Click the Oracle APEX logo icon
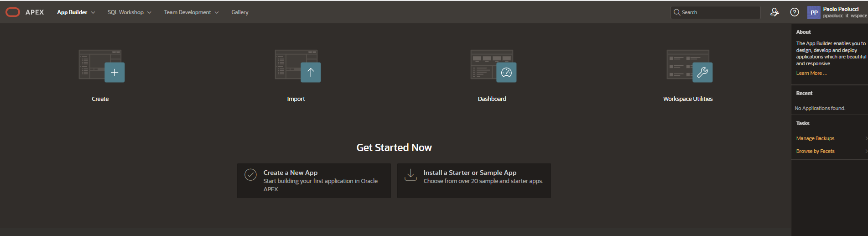 tap(13, 12)
